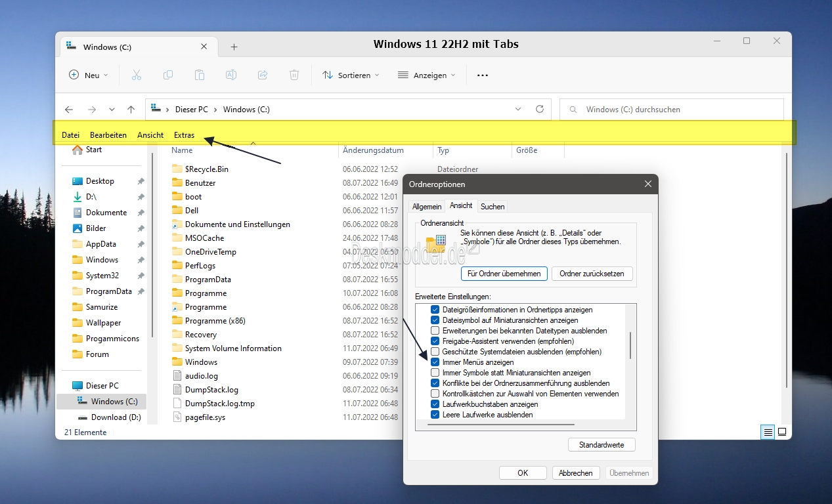Screen dimensions: 832x504
Task: Click the Share icon in toolbar
Action: coord(263,75)
